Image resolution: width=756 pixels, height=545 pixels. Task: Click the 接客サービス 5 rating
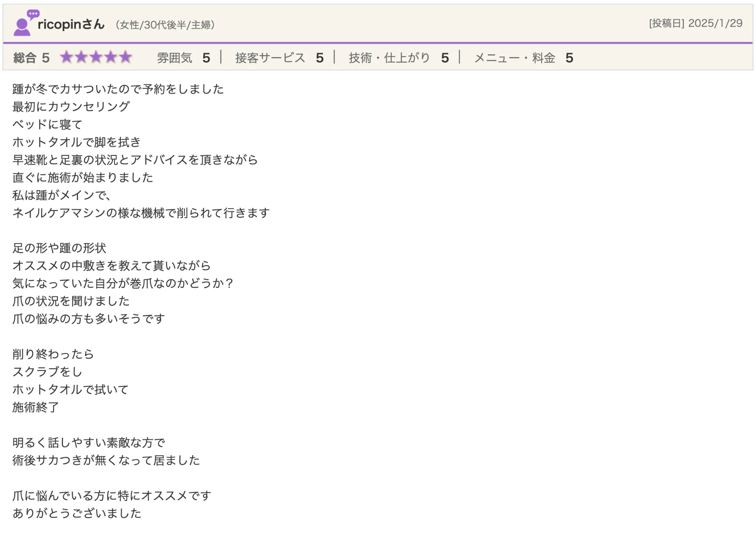point(280,58)
